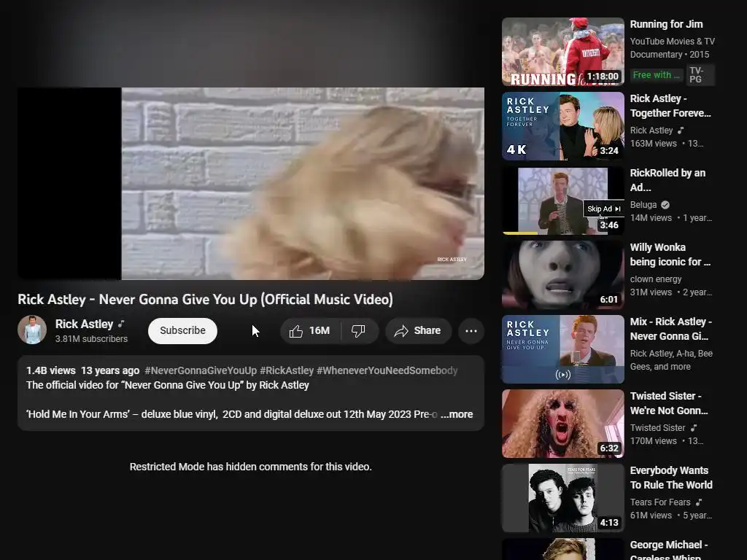Open the Willy Wonka being iconic title
Screen dimensions: 747x560
click(x=670, y=254)
